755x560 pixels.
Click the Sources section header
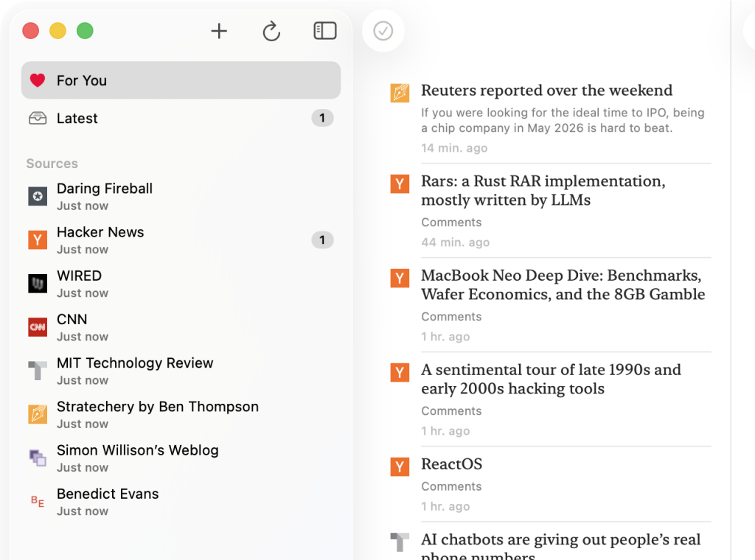[52, 164]
